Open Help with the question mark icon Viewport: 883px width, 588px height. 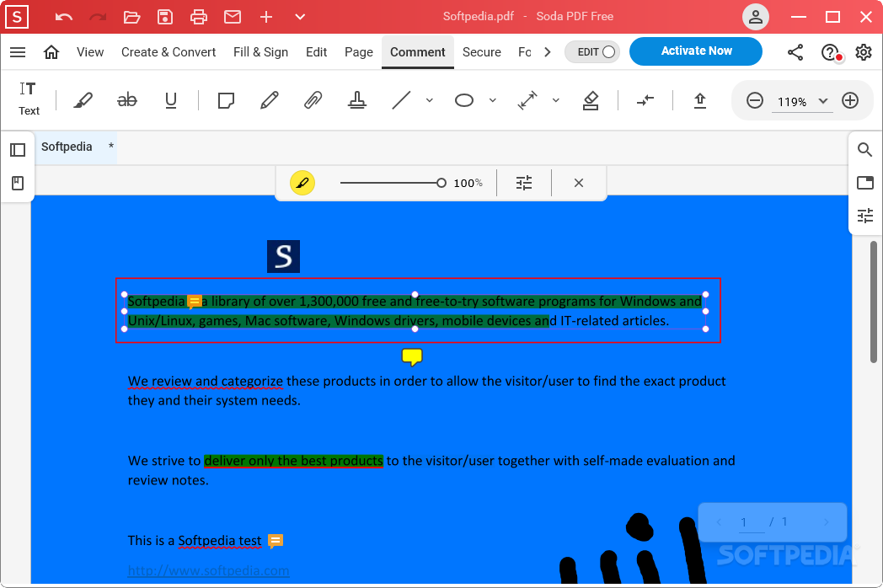tap(830, 52)
